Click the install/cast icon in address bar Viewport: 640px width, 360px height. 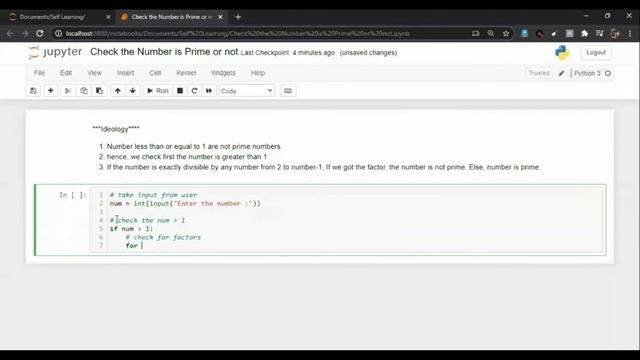coord(476,33)
